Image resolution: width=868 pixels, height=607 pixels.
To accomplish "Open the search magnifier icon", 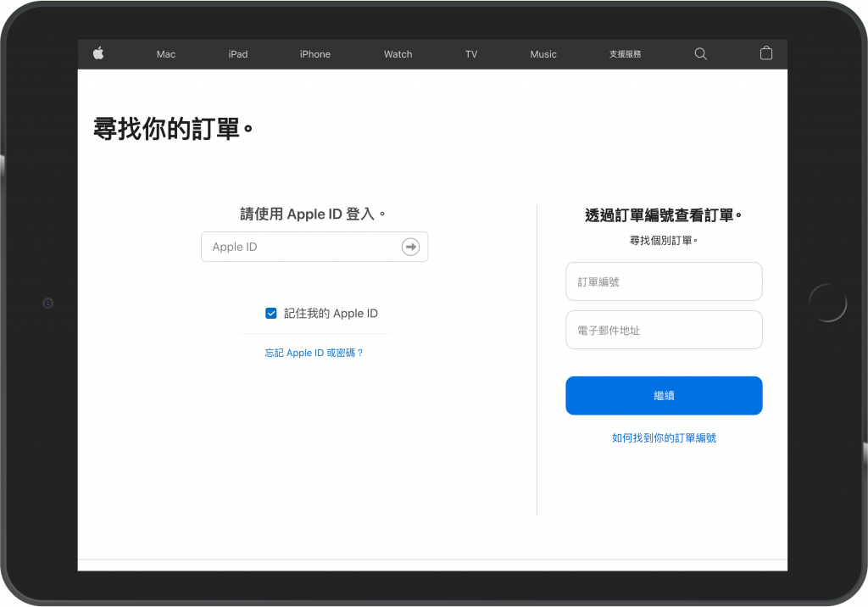I will tap(700, 53).
